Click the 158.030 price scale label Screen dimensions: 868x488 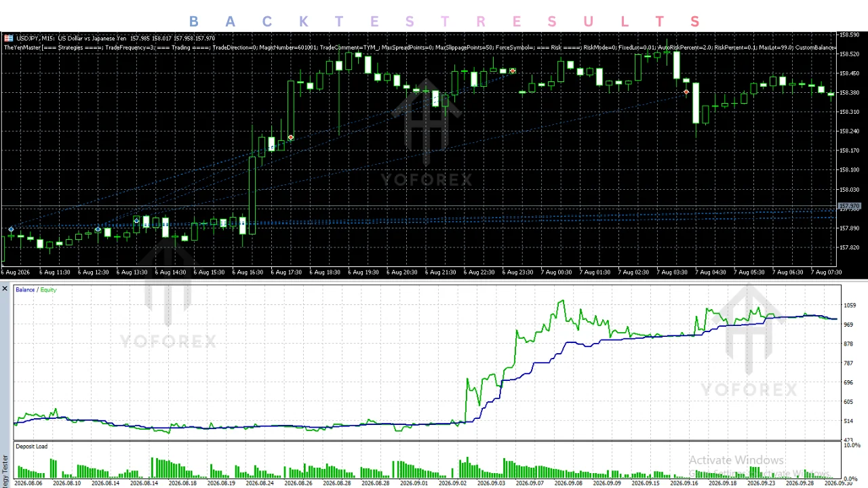[x=849, y=189]
